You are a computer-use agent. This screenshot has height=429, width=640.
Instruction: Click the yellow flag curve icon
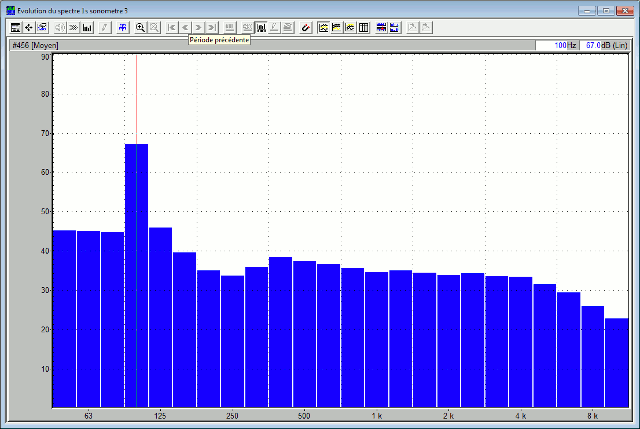click(x=337, y=27)
